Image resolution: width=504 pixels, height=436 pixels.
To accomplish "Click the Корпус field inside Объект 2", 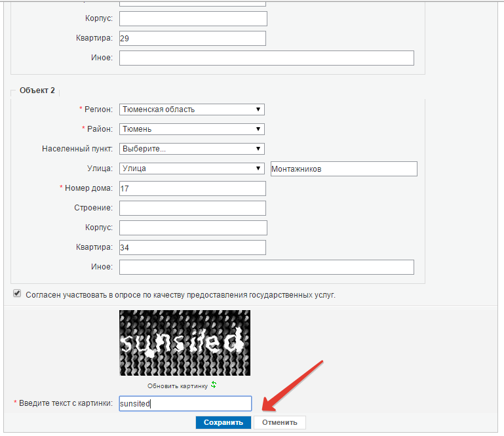I will tap(193, 228).
